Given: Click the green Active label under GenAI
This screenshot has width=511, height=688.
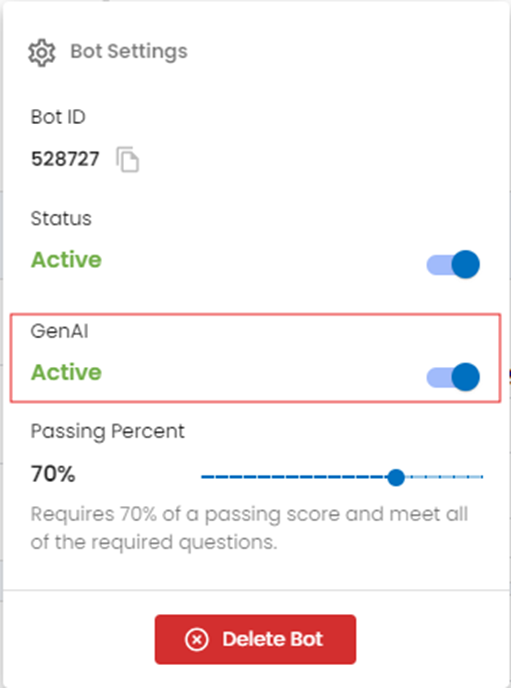Looking at the screenshot, I should click(66, 372).
